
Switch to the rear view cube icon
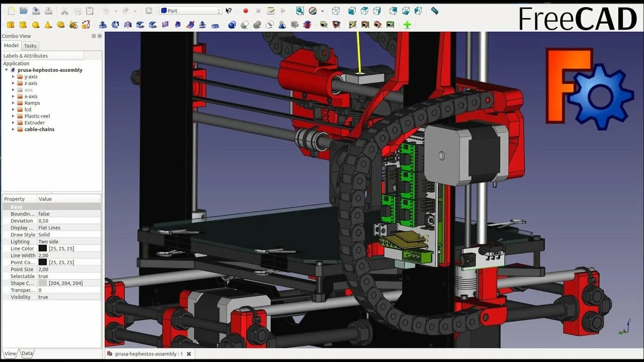pos(393,11)
